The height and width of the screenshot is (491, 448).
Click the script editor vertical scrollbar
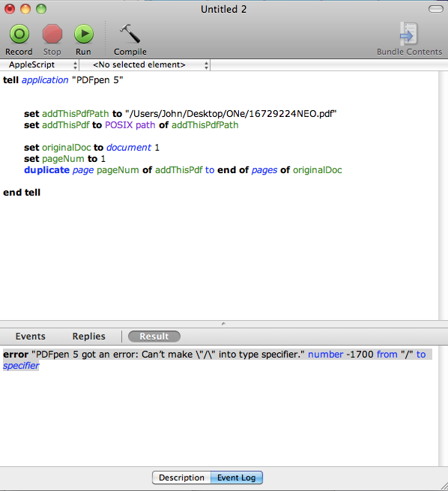pos(443,196)
